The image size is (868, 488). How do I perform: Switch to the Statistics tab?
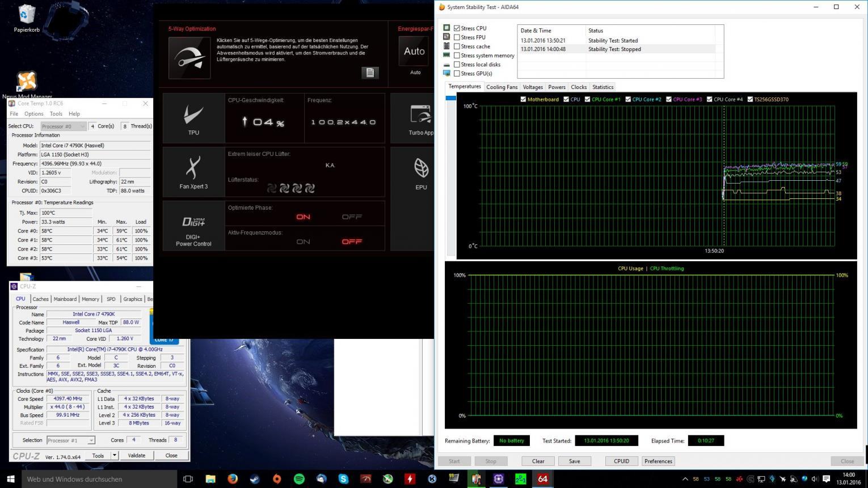click(602, 87)
